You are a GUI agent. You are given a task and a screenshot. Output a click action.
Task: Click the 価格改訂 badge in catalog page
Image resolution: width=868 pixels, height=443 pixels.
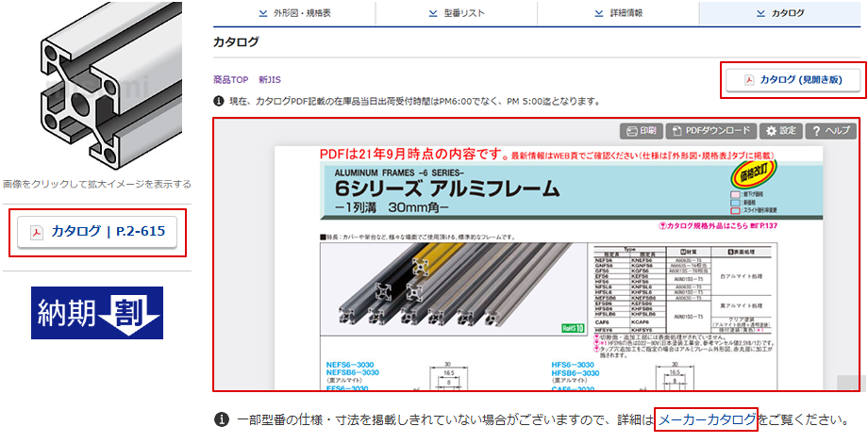(x=755, y=172)
